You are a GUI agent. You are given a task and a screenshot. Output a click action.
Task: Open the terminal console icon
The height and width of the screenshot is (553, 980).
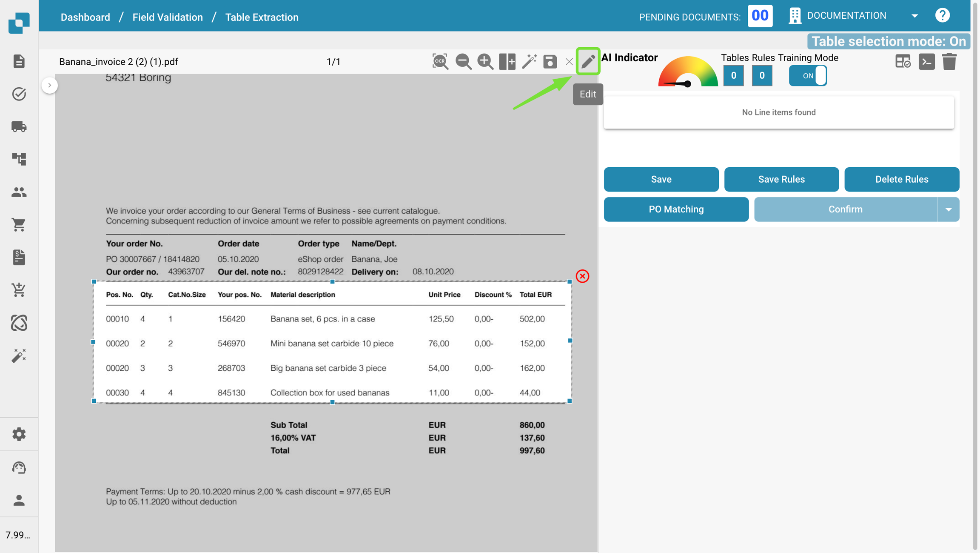click(x=926, y=62)
